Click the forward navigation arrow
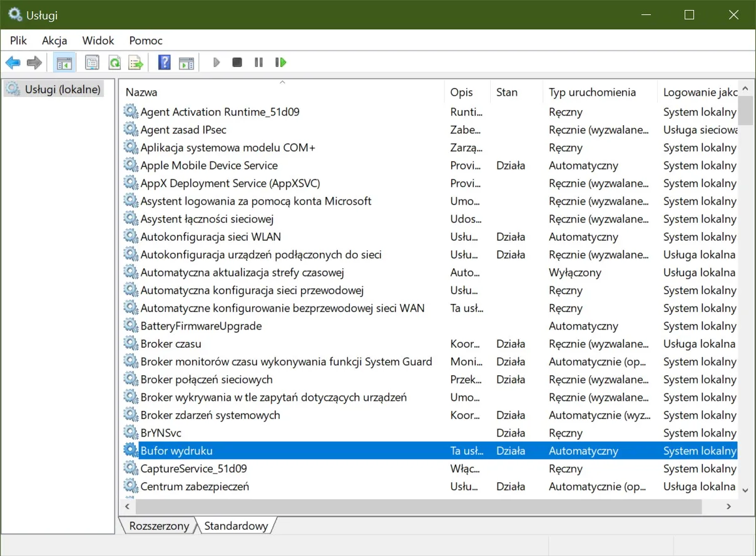 34,62
